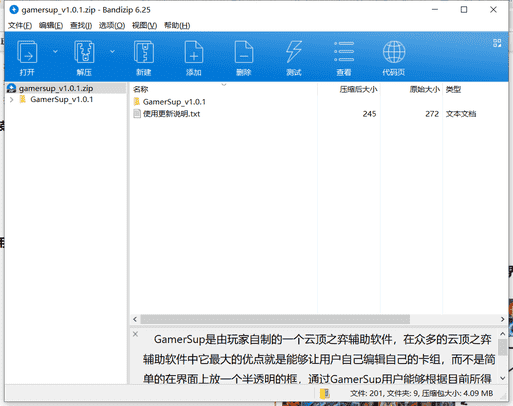Select the 使用更新说明.txt file row
The height and width of the screenshot is (406, 513).
pos(318,114)
